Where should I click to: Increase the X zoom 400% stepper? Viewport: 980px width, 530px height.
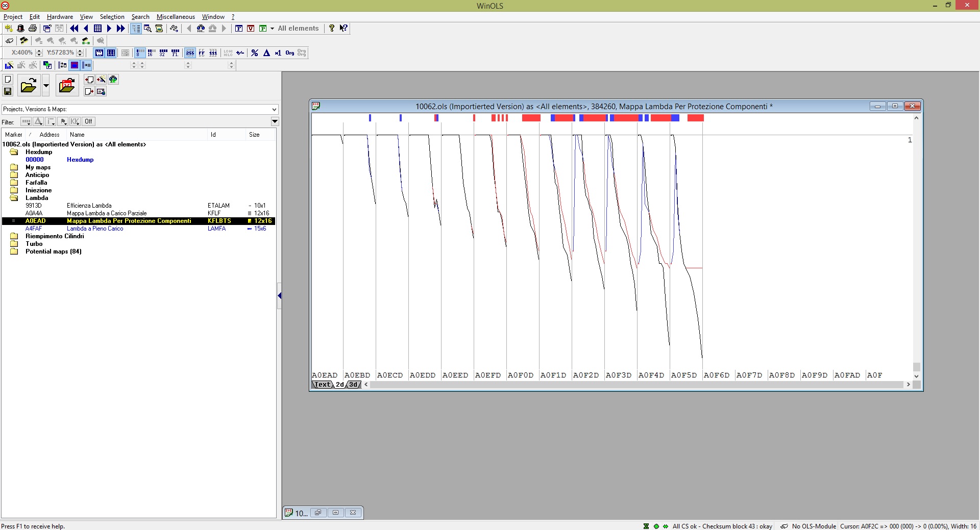pos(39,51)
